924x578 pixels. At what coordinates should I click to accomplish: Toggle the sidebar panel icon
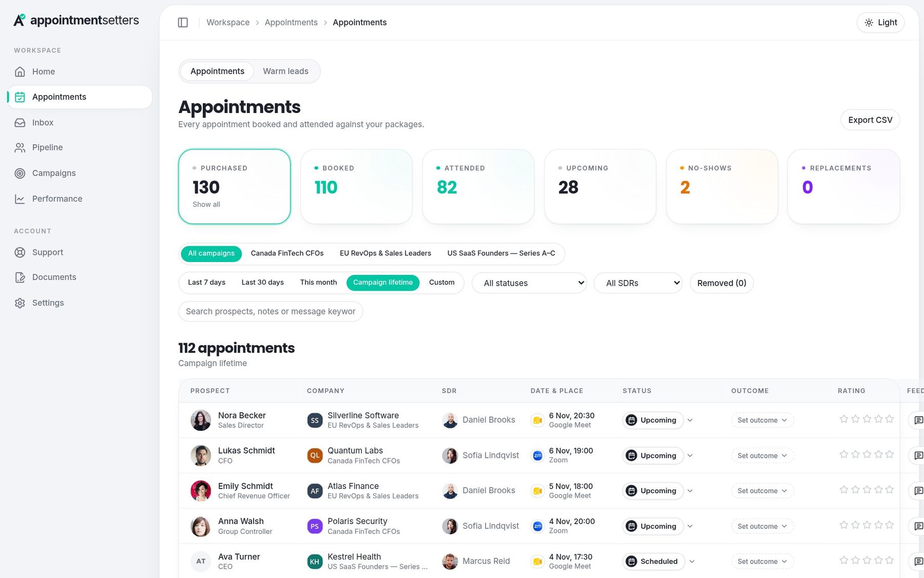pyautogui.click(x=183, y=23)
